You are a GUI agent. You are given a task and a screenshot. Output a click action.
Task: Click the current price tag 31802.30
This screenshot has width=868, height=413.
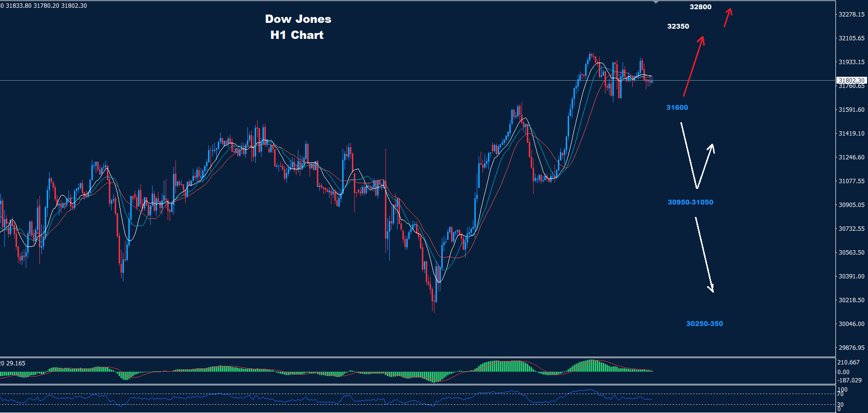[x=851, y=80]
